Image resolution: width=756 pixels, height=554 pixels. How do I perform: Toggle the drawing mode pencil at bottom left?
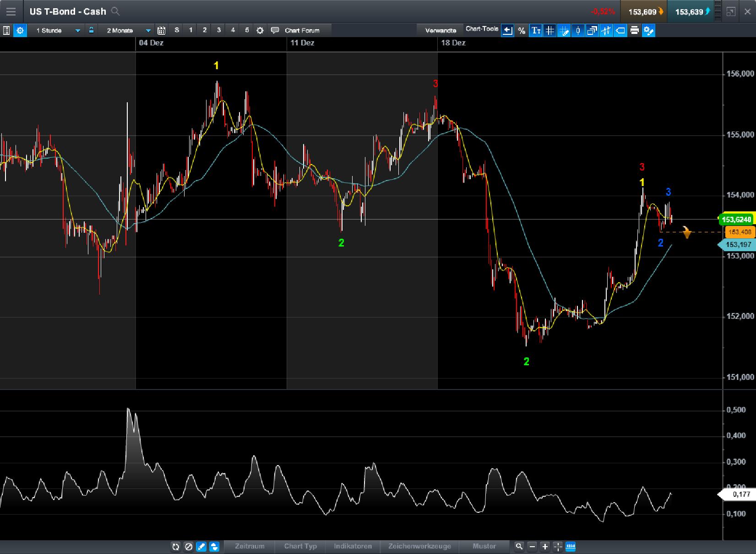pos(201,547)
